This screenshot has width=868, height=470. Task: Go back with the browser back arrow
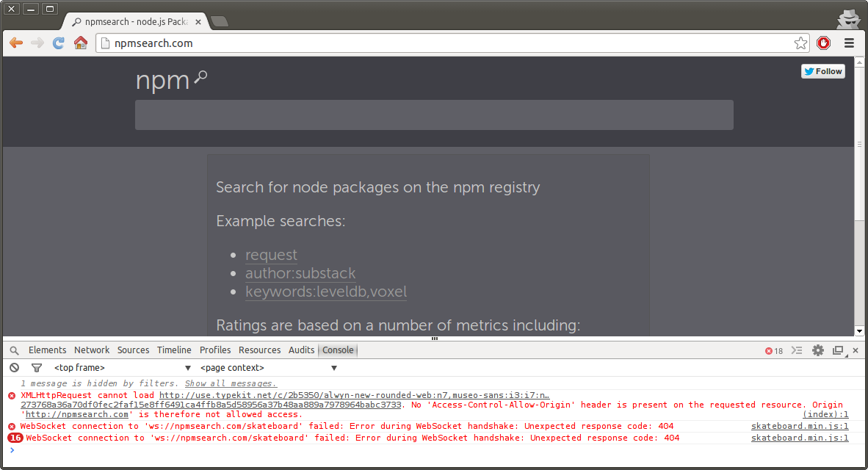point(16,43)
